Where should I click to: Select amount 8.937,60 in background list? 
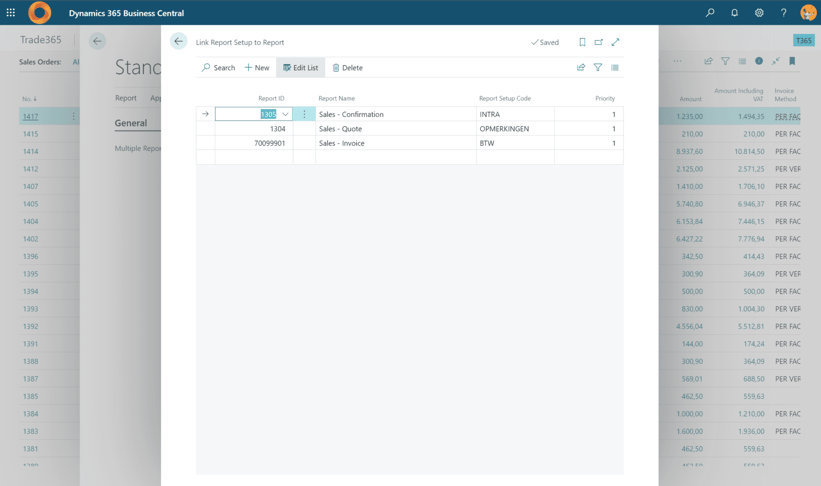point(689,151)
